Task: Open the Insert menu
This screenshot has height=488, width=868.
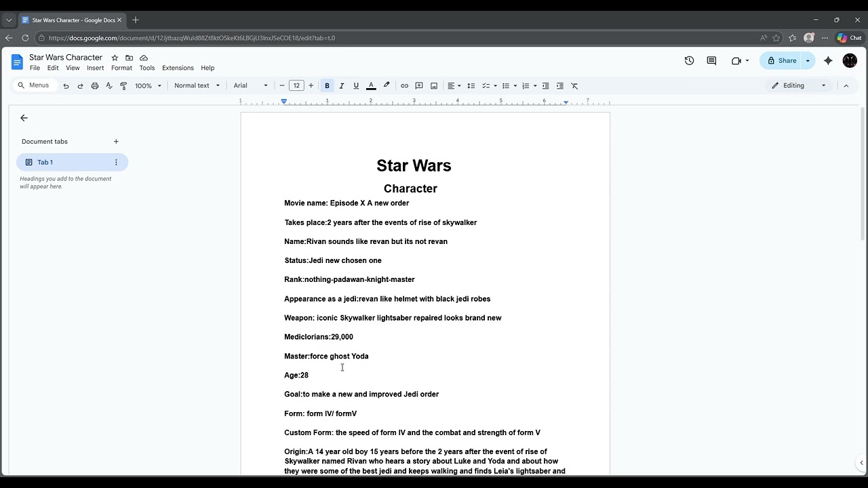Action: [x=95, y=68]
